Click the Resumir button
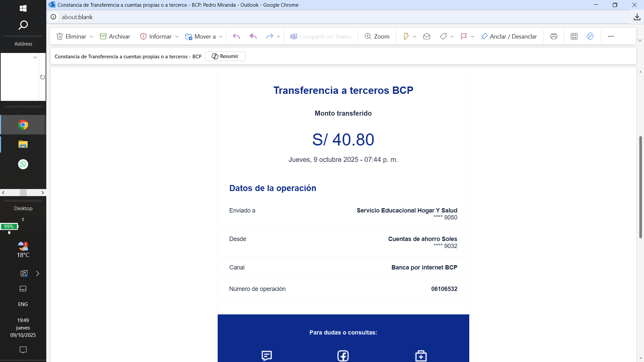 click(225, 56)
